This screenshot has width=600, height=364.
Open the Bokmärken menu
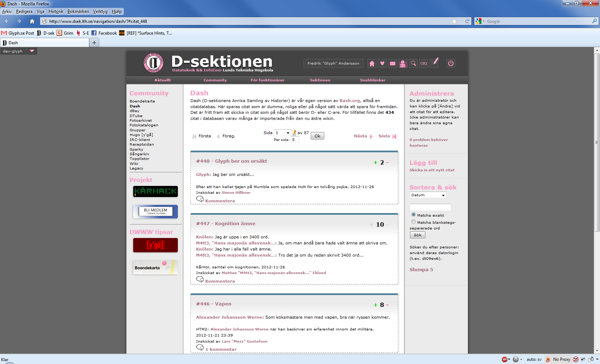click(78, 11)
